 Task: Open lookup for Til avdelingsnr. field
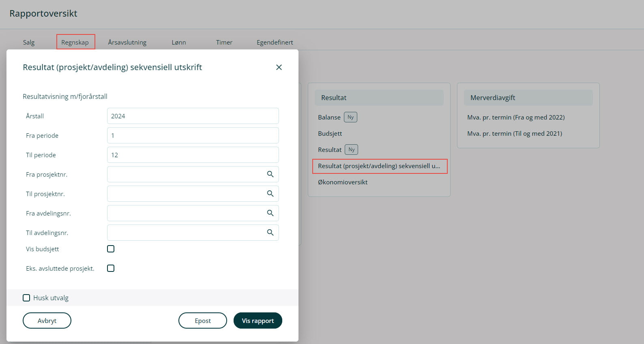pos(270,233)
